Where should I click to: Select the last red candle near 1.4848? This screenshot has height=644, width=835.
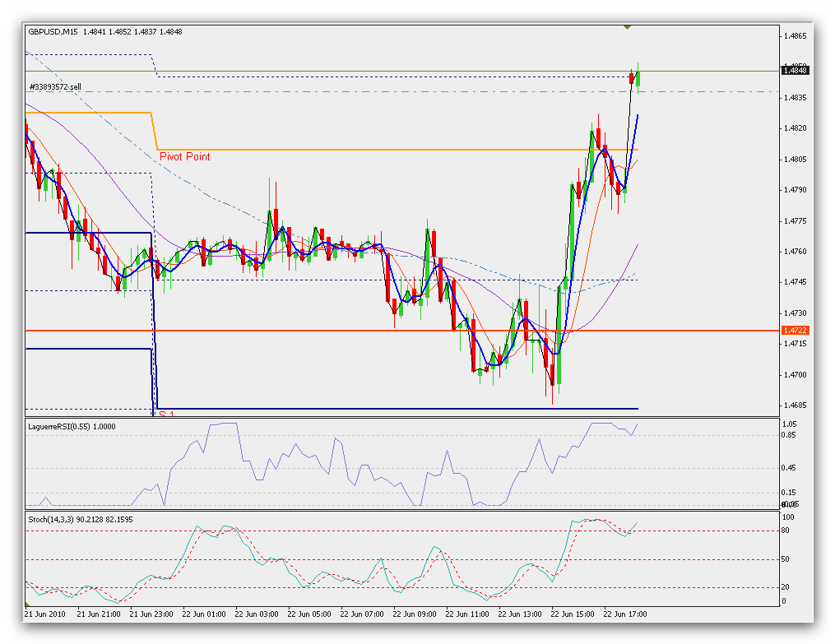(631, 78)
